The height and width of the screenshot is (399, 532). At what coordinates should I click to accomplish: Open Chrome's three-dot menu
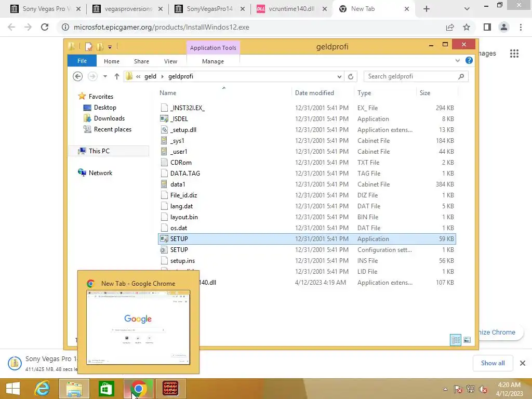(521, 27)
